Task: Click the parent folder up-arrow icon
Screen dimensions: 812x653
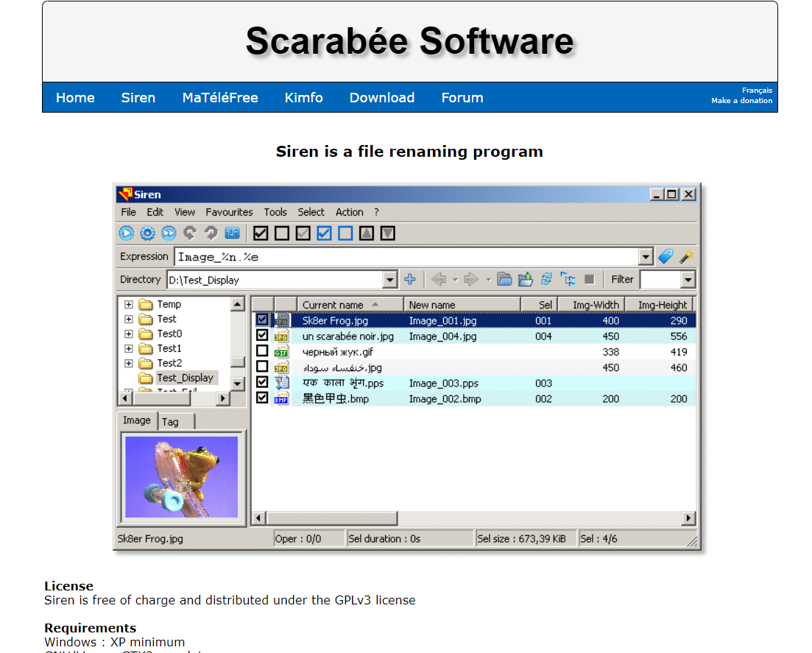Action: [x=526, y=280]
